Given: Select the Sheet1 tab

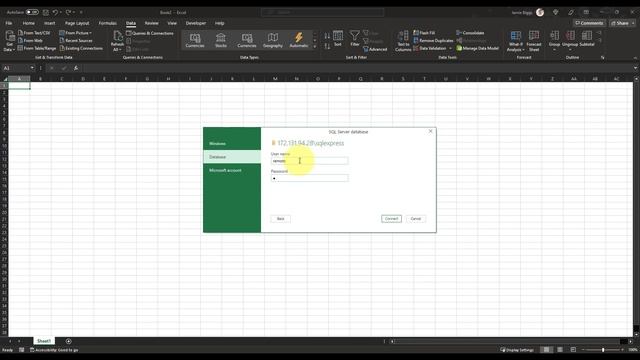Looking at the screenshot, I should click(44, 341).
